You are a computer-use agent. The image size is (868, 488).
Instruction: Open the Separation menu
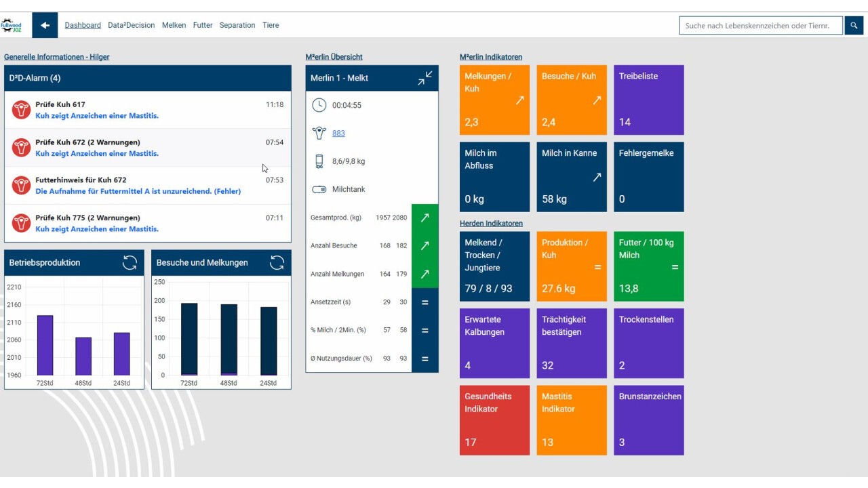click(x=237, y=25)
